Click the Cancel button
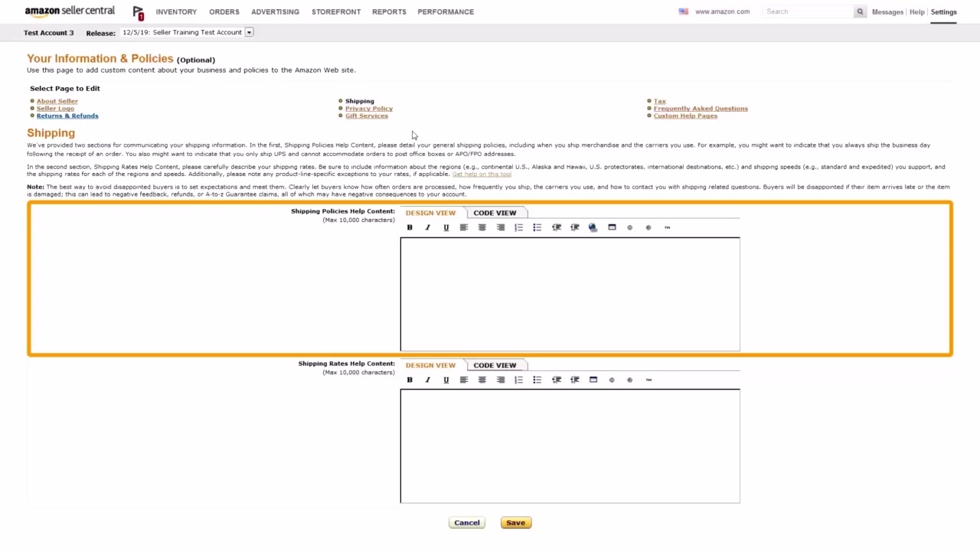Screen dimensions: 980x551 (467, 523)
